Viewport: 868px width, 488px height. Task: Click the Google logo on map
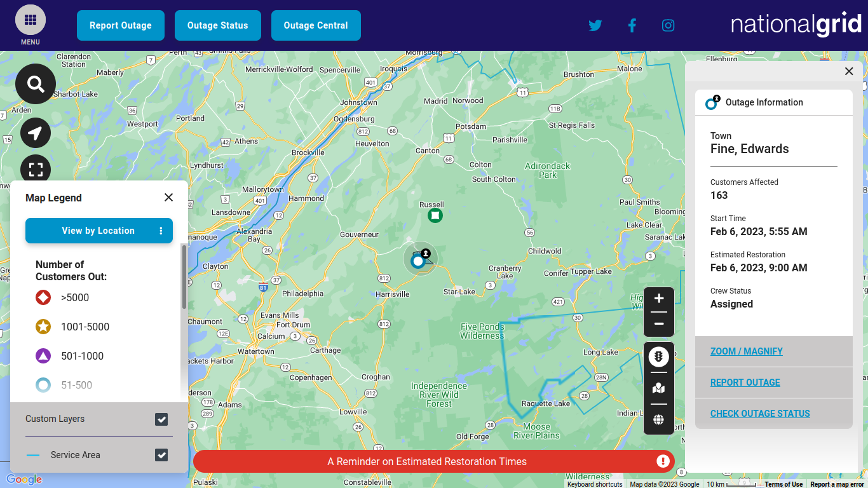pos(24,480)
